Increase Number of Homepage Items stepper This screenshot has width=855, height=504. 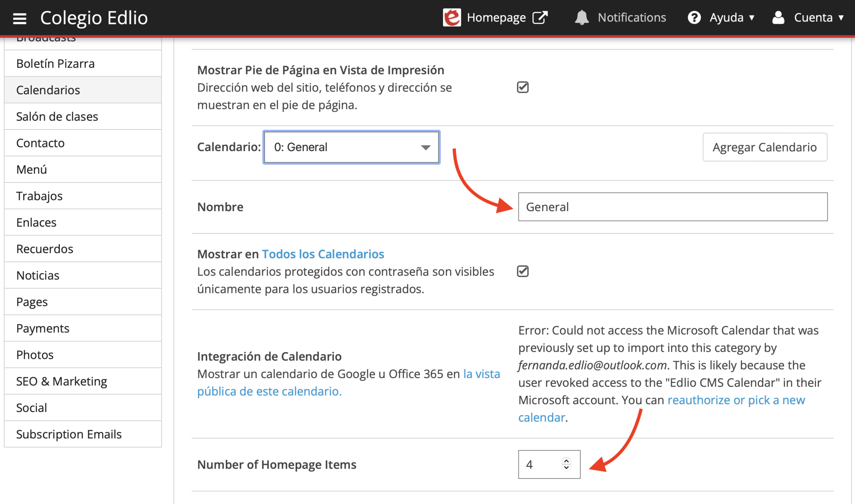566,461
